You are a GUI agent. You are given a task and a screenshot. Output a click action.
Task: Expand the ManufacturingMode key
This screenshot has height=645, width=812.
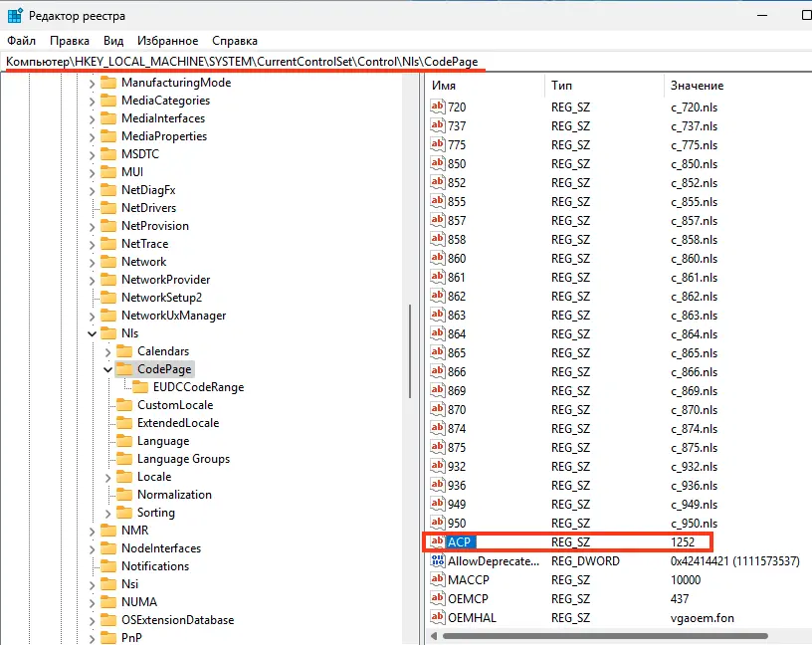pos(92,83)
